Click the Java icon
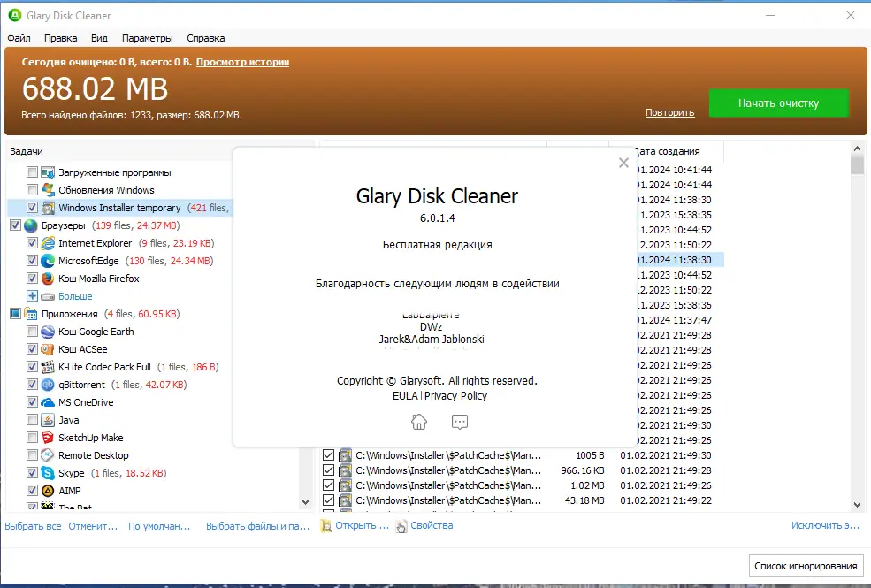 (48, 420)
